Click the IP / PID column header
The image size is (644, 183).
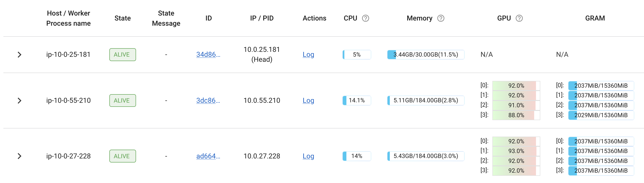[262, 18]
